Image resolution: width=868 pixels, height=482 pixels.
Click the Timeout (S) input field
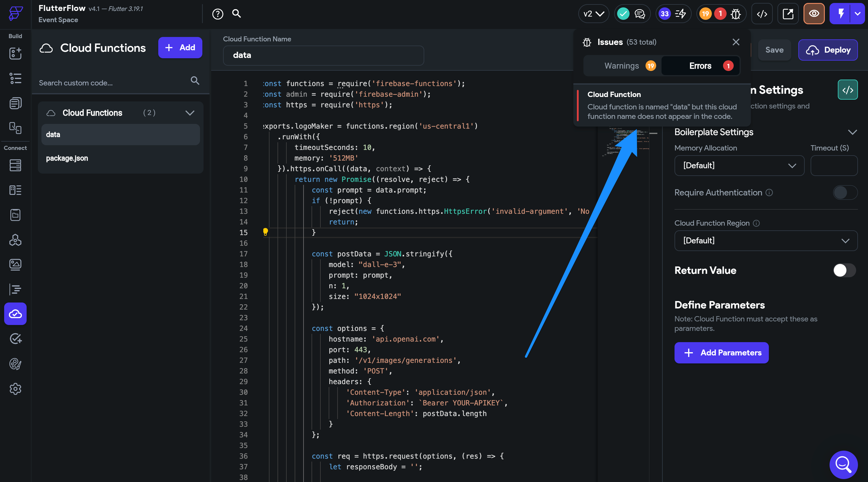[834, 165]
